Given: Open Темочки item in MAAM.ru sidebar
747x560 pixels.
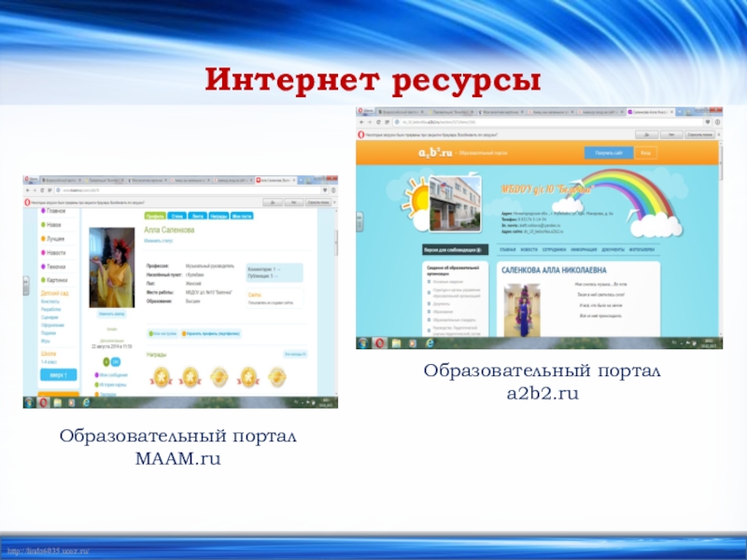Looking at the screenshot, I should tap(53, 267).
